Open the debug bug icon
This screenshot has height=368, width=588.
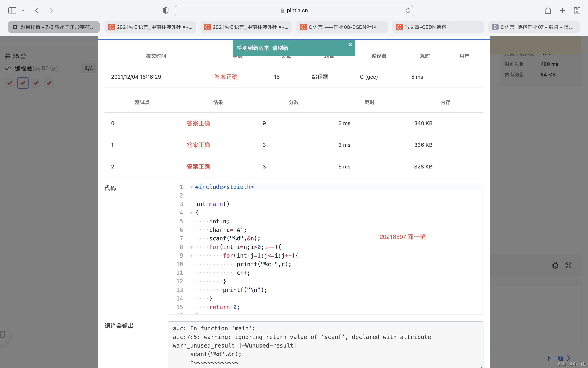click(x=555, y=265)
